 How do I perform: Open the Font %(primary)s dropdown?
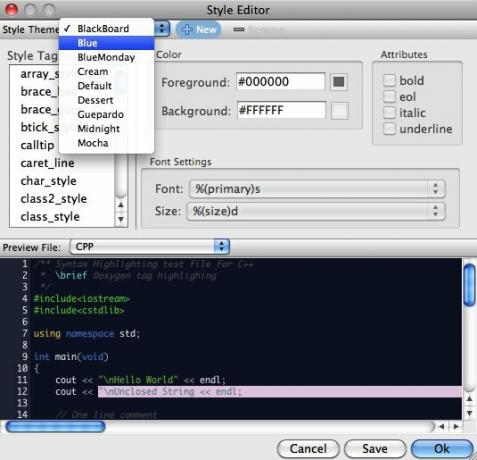tap(317, 189)
